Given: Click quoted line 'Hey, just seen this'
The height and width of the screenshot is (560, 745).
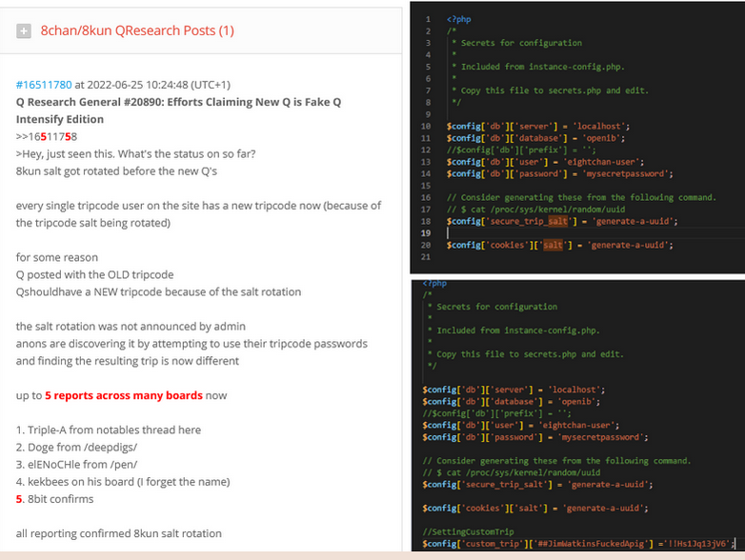Looking at the screenshot, I should tap(135, 154).
